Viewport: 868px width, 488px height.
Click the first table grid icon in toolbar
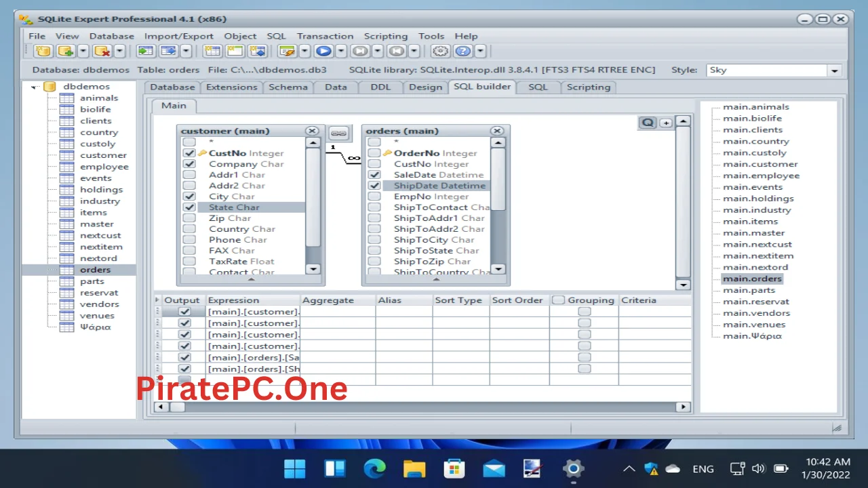coord(212,51)
